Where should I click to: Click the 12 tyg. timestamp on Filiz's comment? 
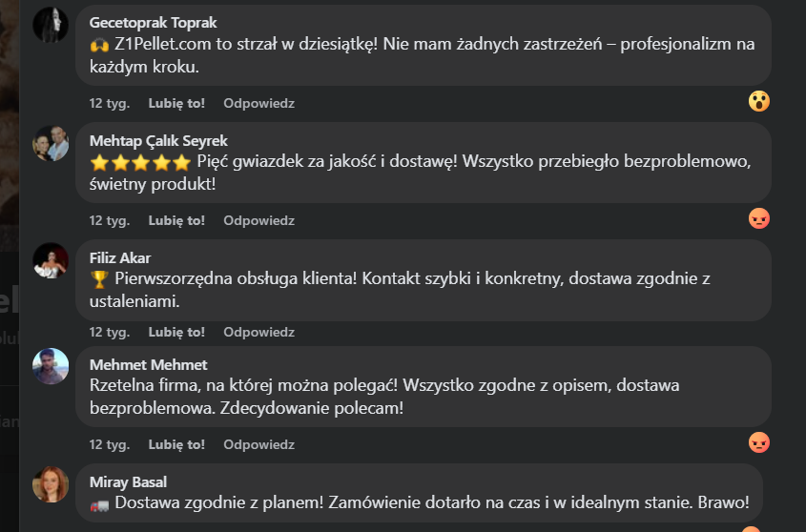[110, 332]
